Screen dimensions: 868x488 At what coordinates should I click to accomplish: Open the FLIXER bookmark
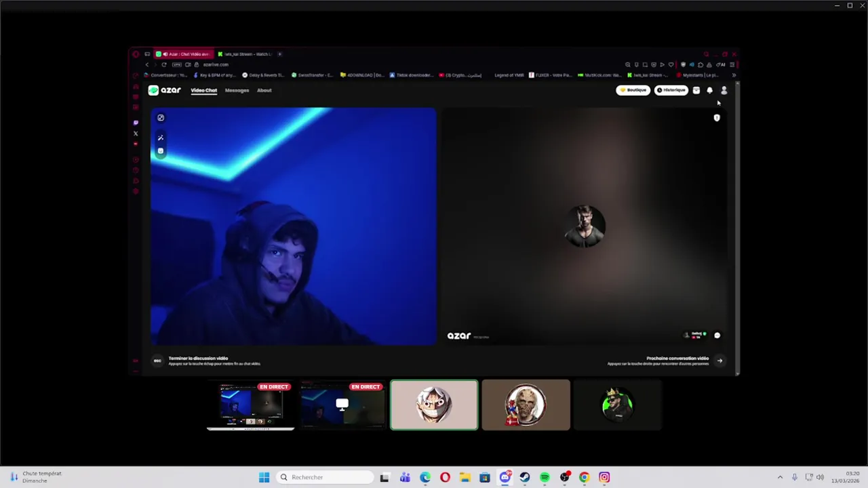click(550, 75)
